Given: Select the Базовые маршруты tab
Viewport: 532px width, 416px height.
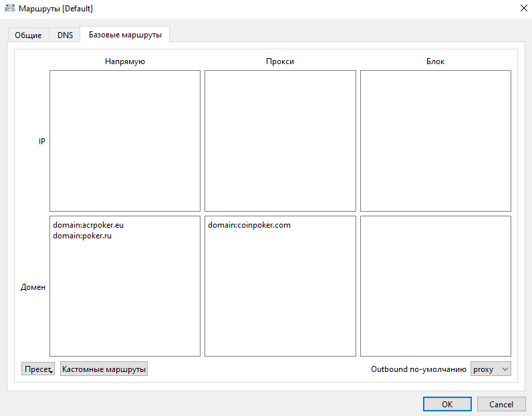Looking at the screenshot, I should (125, 35).
